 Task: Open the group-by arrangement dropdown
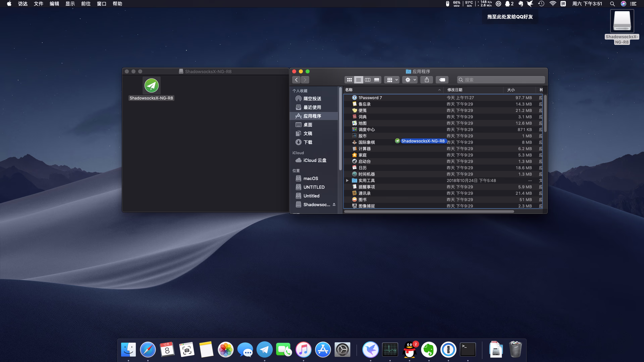tap(392, 80)
